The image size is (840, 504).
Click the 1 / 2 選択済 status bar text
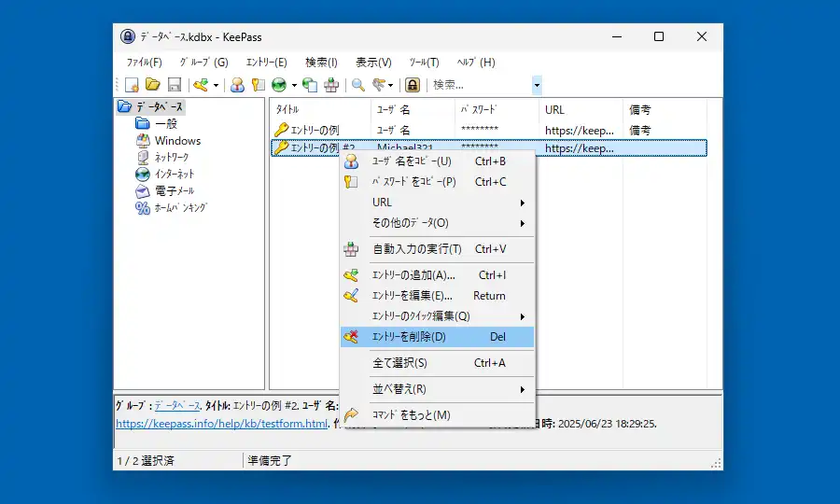(146, 461)
